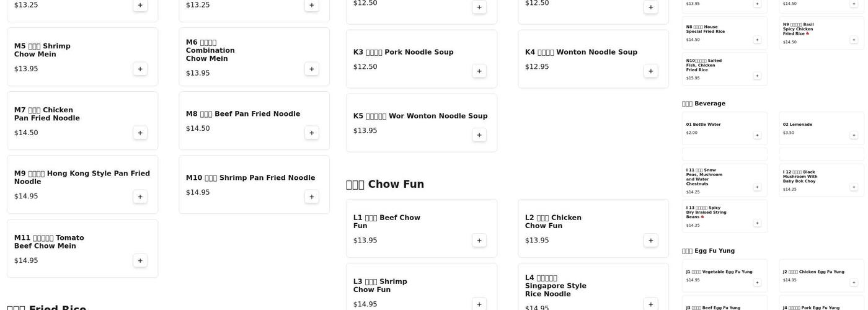Add L2 Chicken Chow Fun to order
This screenshot has height=310, width=868.
click(x=651, y=241)
